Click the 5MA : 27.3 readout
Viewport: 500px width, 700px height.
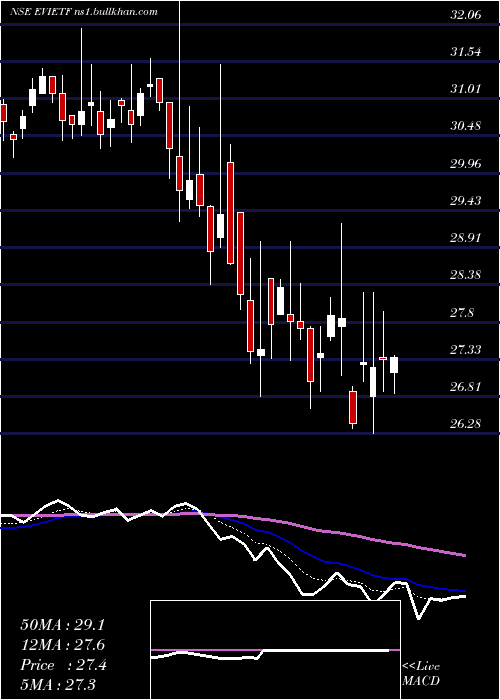click(58, 685)
